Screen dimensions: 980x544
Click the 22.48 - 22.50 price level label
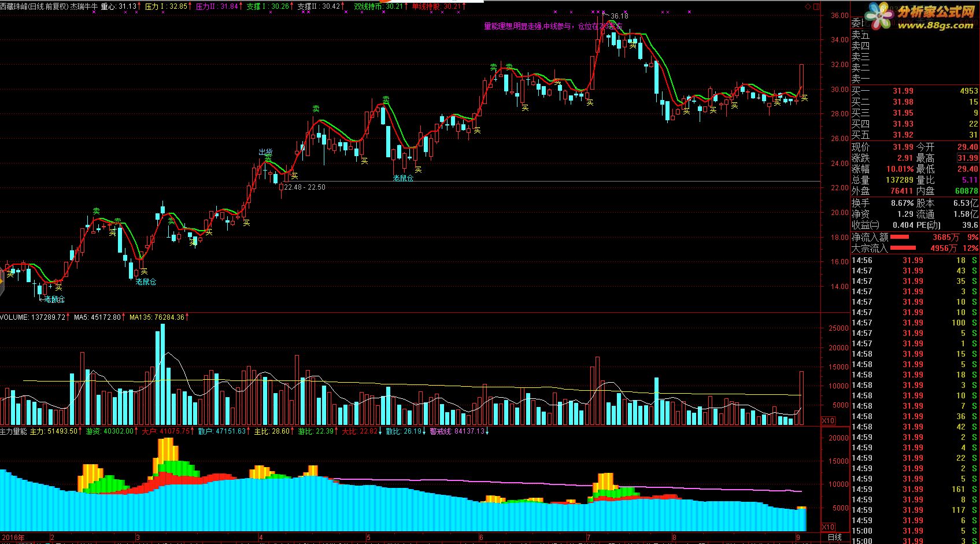point(305,187)
